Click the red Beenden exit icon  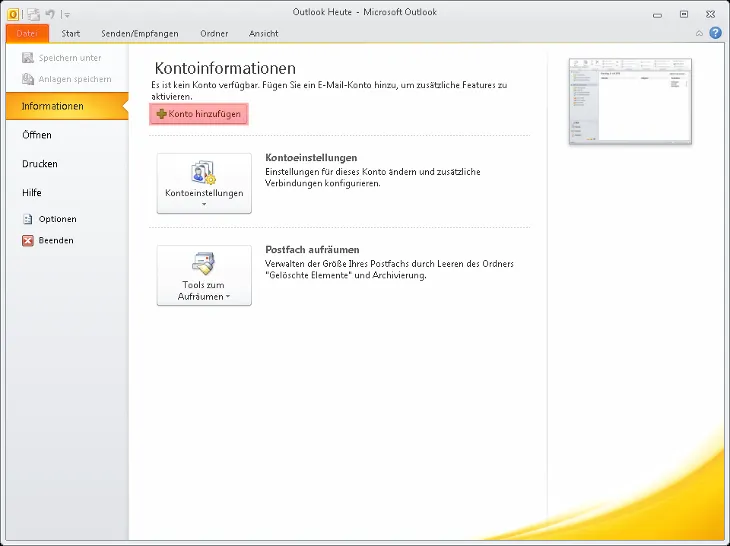[28, 241]
